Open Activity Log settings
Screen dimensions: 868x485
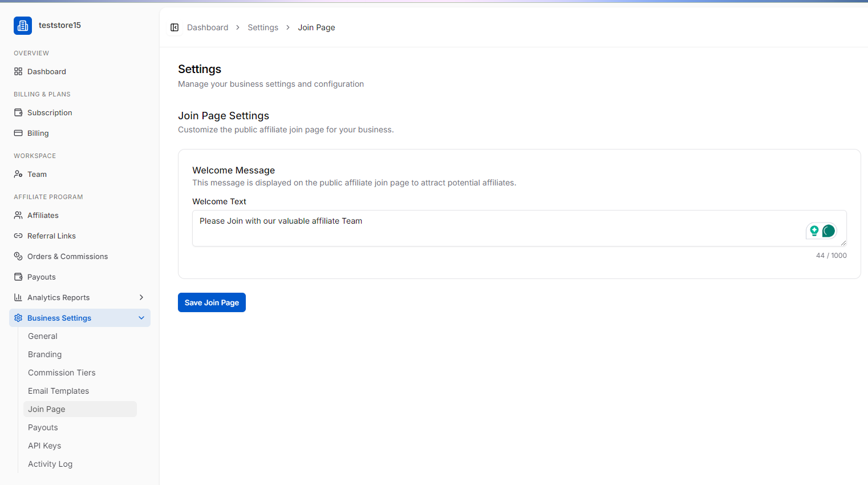80,464
